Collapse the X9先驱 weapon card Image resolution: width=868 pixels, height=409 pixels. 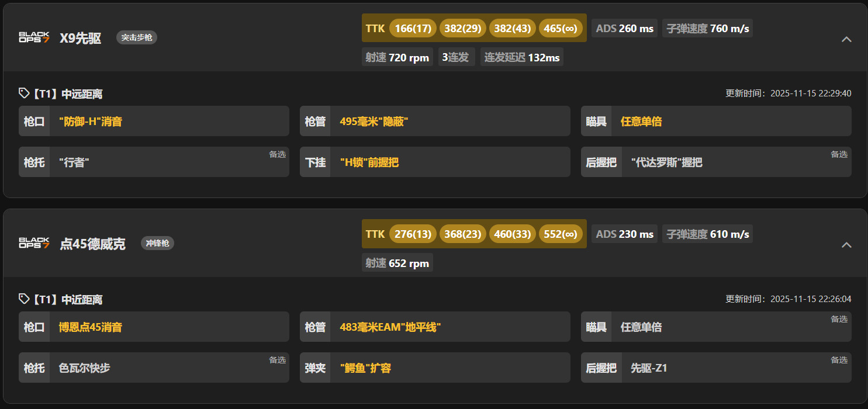coord(846,39)
